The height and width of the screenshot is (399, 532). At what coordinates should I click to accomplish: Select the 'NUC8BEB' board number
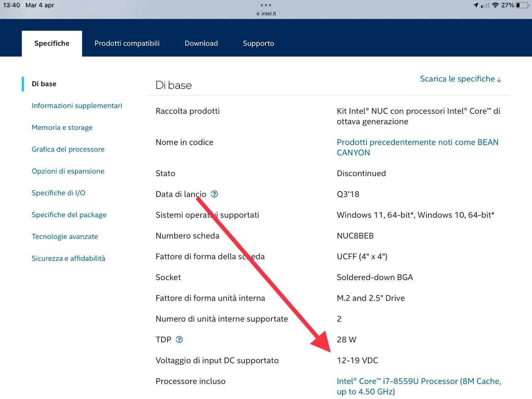pos(355,236)
